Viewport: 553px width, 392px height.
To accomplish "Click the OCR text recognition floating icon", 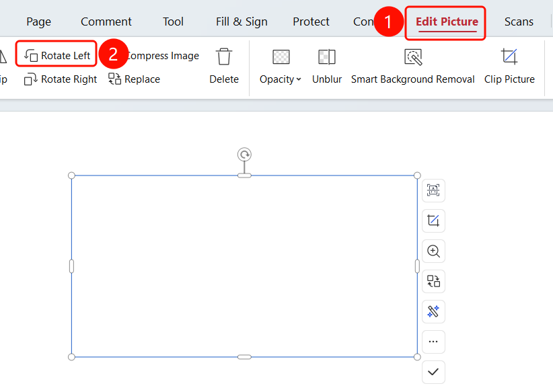I will (433, 190).
